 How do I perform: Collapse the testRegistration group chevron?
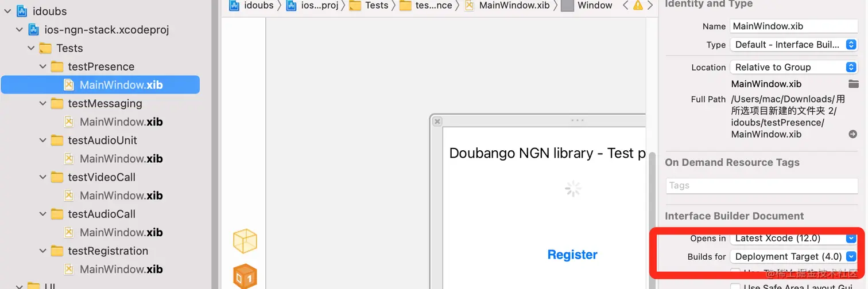(43, 251)
